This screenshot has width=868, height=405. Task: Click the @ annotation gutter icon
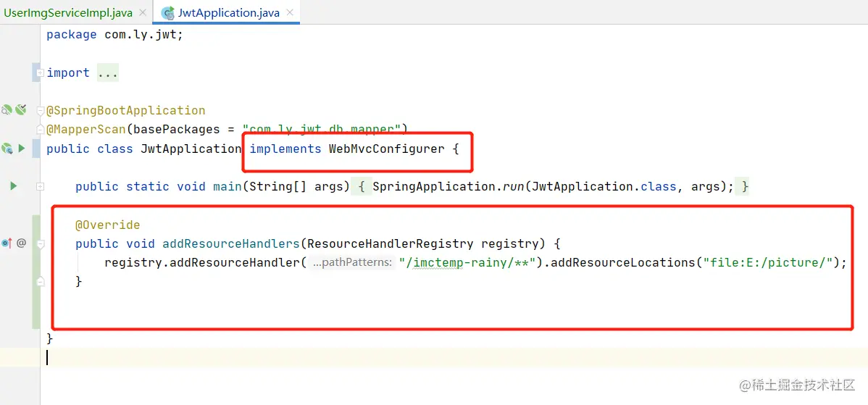click(21, 242)
